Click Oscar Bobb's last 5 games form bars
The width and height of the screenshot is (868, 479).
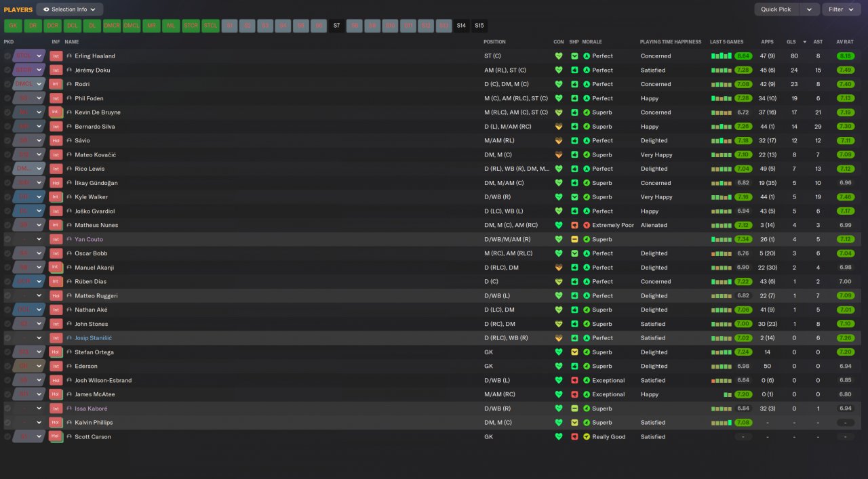pyautogui.click(x=722, y=253)
